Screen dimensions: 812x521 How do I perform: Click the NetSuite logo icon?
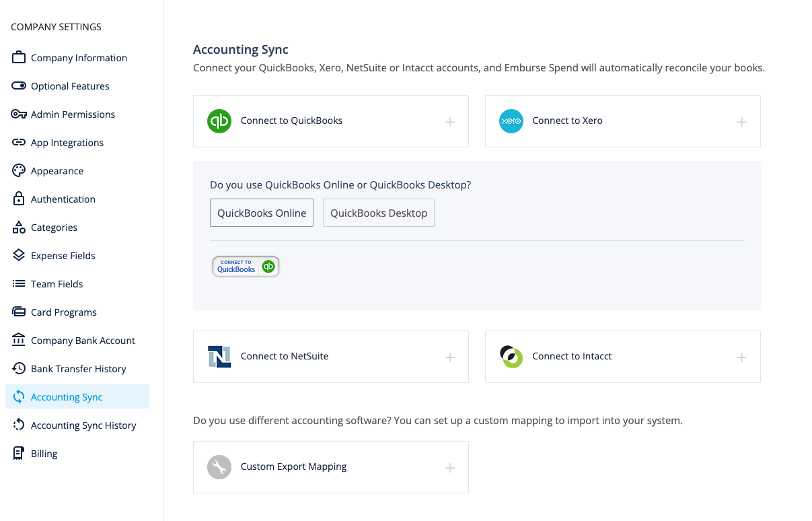coord(219,356)
